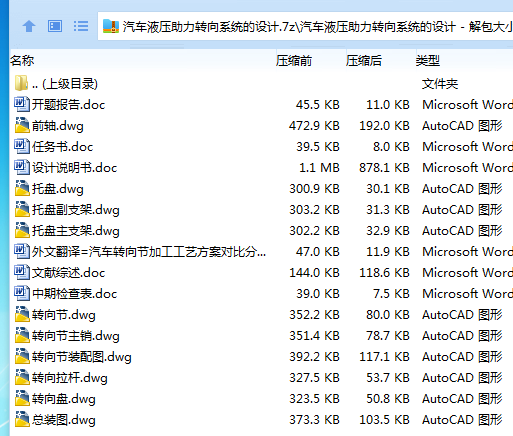Click the DWG icon of 转向节装配图.dwg
513x436 pixels.
coord(22,356)
